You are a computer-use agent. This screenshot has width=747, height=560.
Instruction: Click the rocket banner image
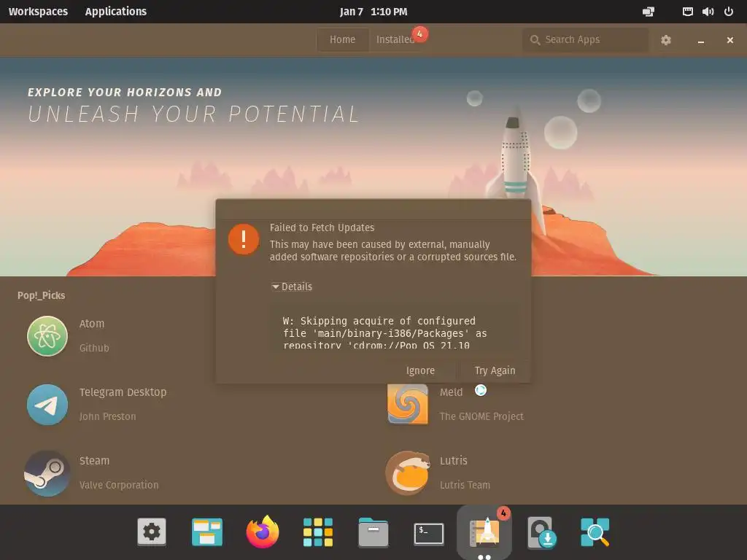(373, 167)
